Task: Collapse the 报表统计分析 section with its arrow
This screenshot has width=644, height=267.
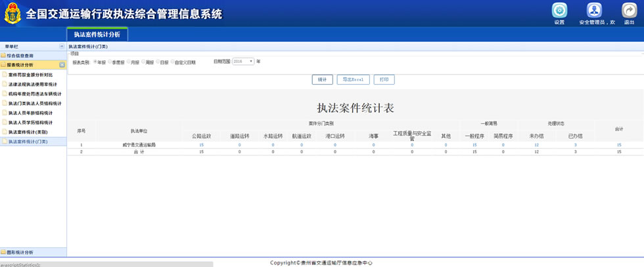Action: pos(62,65)
